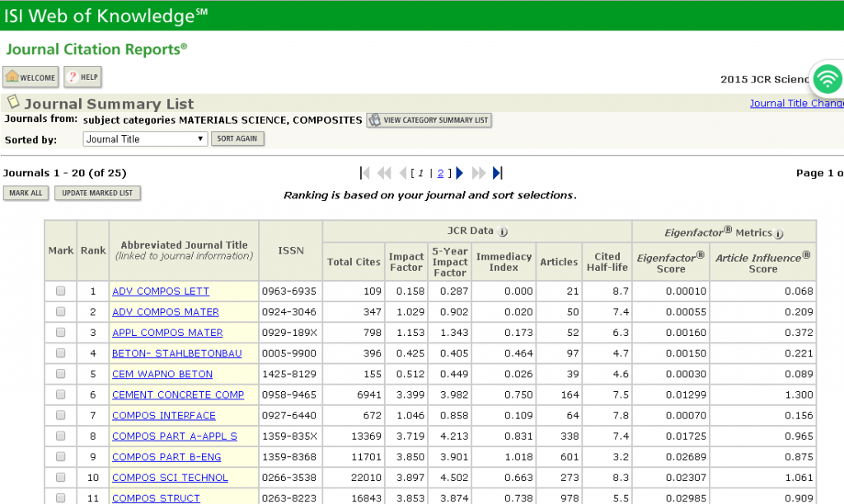Click the Eigenfactor Score column header
This screenshot has width=844, height=504.
pyautogui.click(x=671, y=262)
